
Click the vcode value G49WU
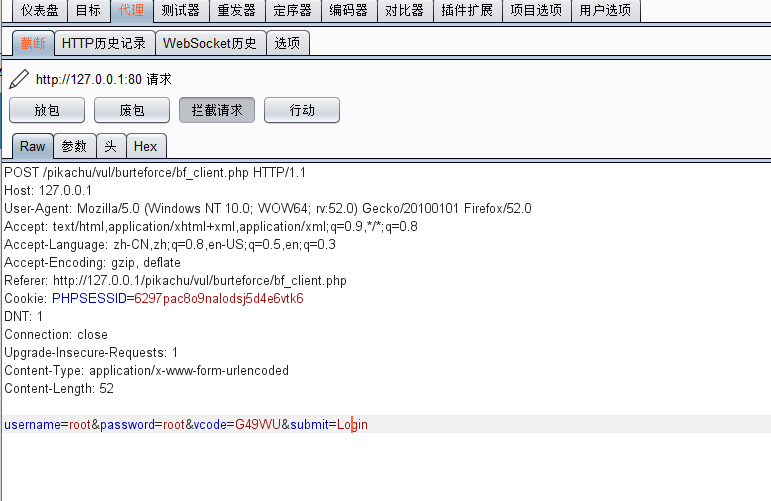(x=258, y=424)
